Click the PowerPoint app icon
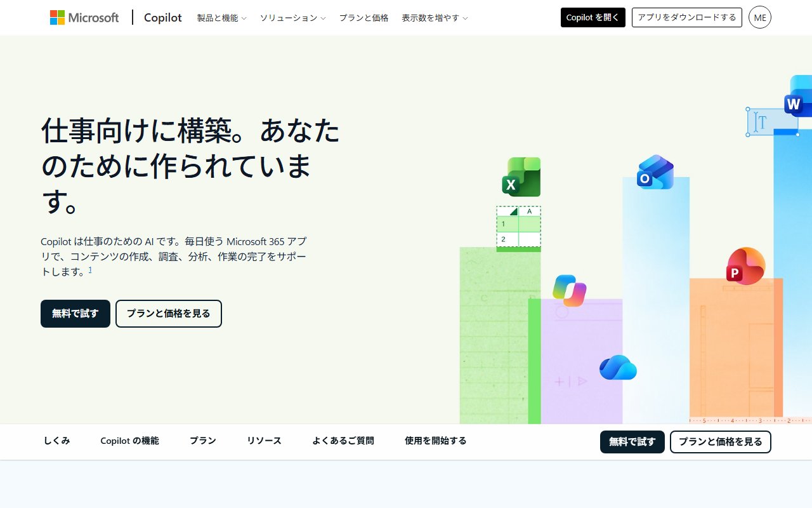Viewport: 812px width, 508px height. click(746, 265)
